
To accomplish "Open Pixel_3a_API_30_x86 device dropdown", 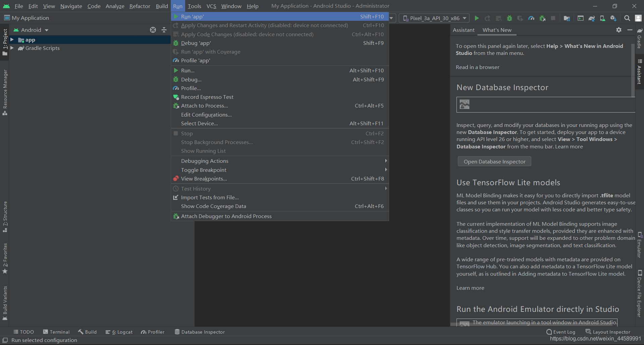I will [434, 18].
